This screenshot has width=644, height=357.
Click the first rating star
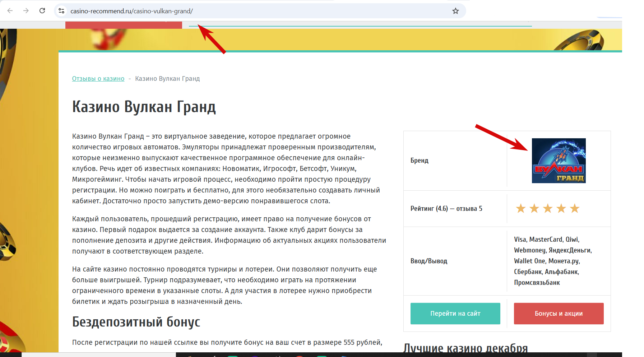click(520, 208)
